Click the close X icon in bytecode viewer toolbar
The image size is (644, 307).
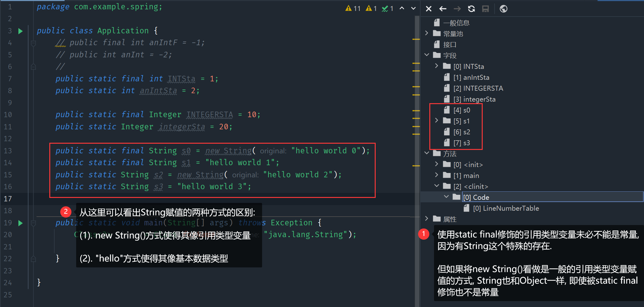pyautogui.click(x=429, y=9)
